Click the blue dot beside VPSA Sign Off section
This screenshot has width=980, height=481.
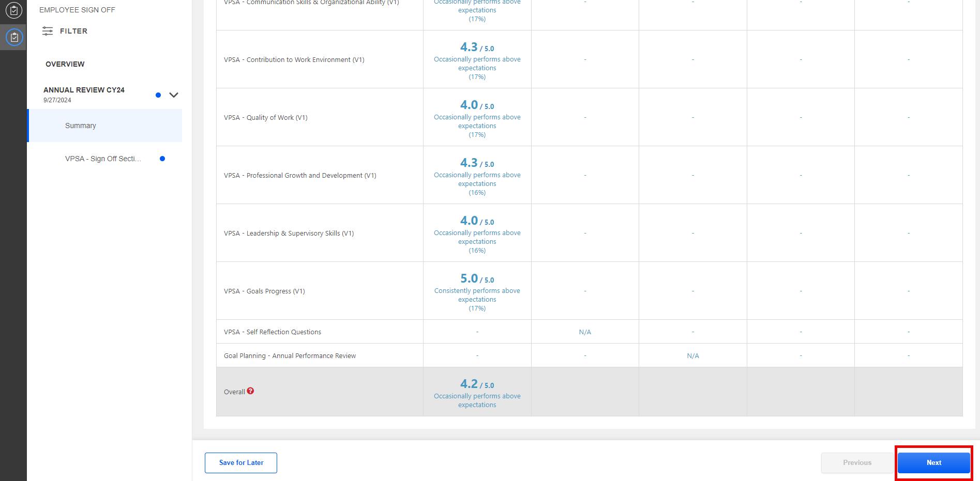pos(162,159)
